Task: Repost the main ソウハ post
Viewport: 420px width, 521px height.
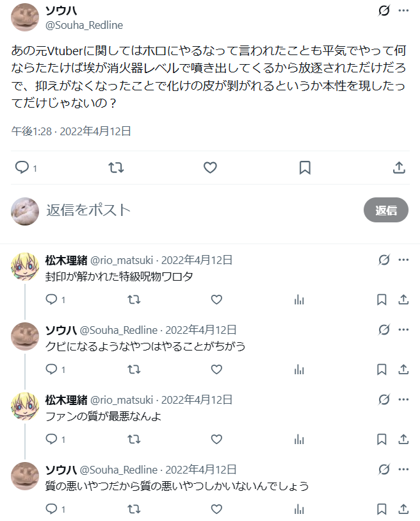Action: (117, 167)
